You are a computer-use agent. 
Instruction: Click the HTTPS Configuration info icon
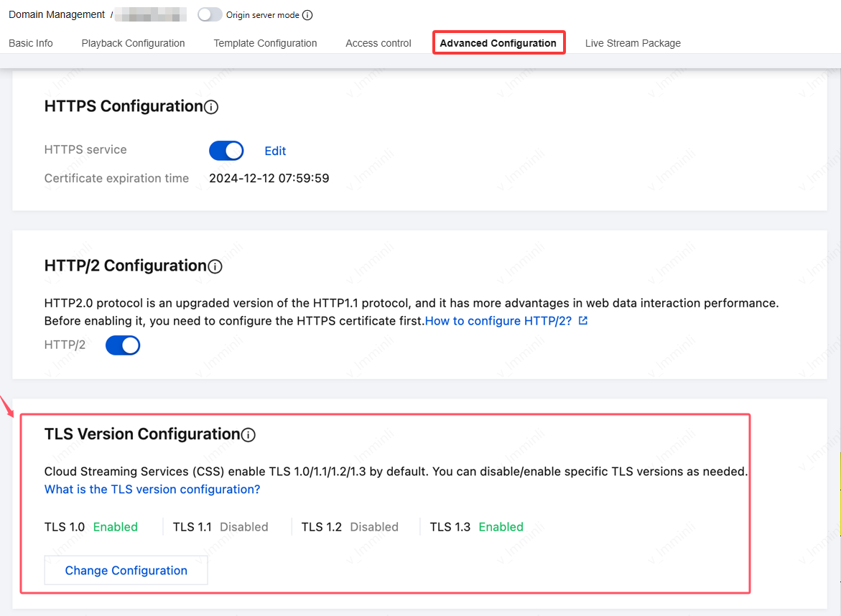coord(211,107)
